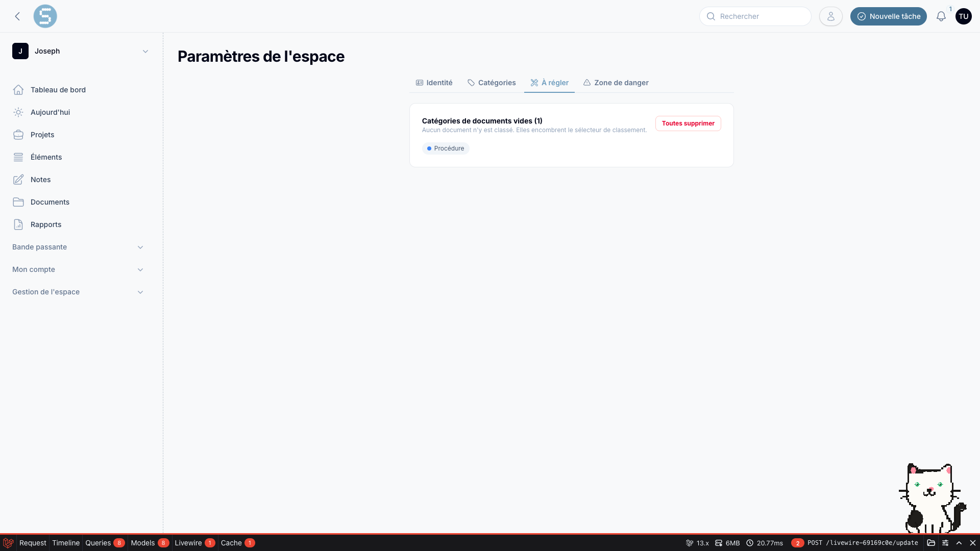Click the Documents folder icon
Screen dimensions: 980x551
18,202
